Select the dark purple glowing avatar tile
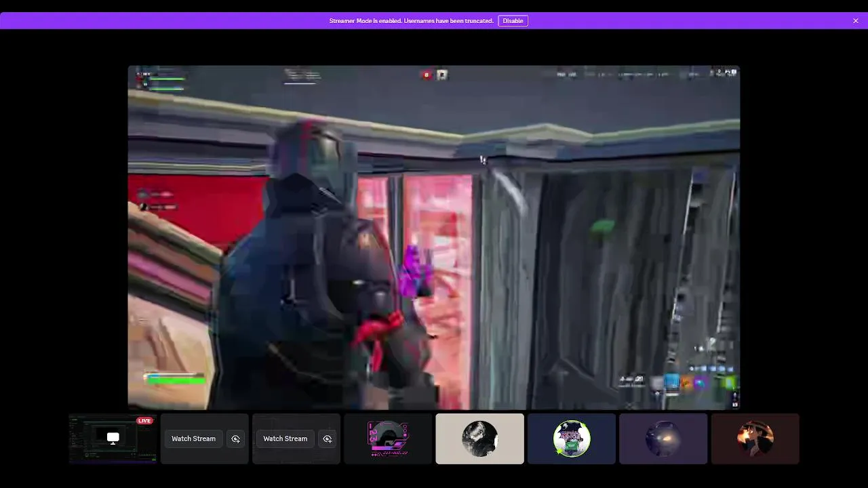Viewport: 868px width, 488px height. (x=663, y=439)
